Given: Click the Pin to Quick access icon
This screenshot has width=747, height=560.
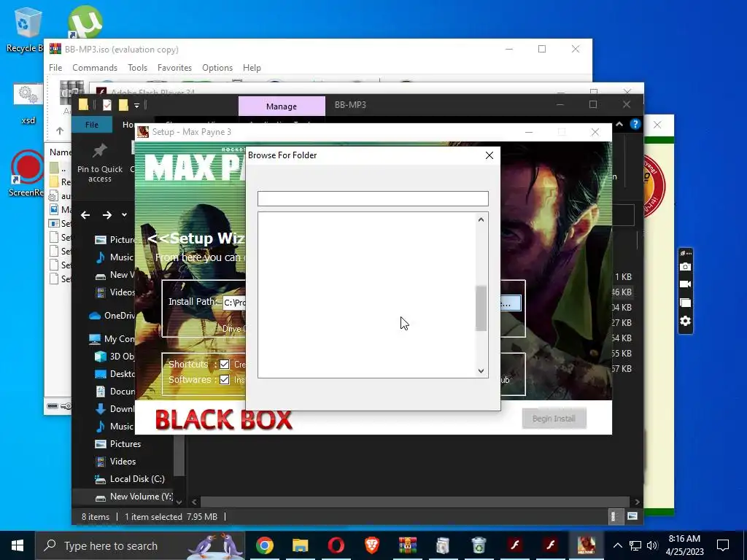Looking at the screenshot, I should pos(99,151).
